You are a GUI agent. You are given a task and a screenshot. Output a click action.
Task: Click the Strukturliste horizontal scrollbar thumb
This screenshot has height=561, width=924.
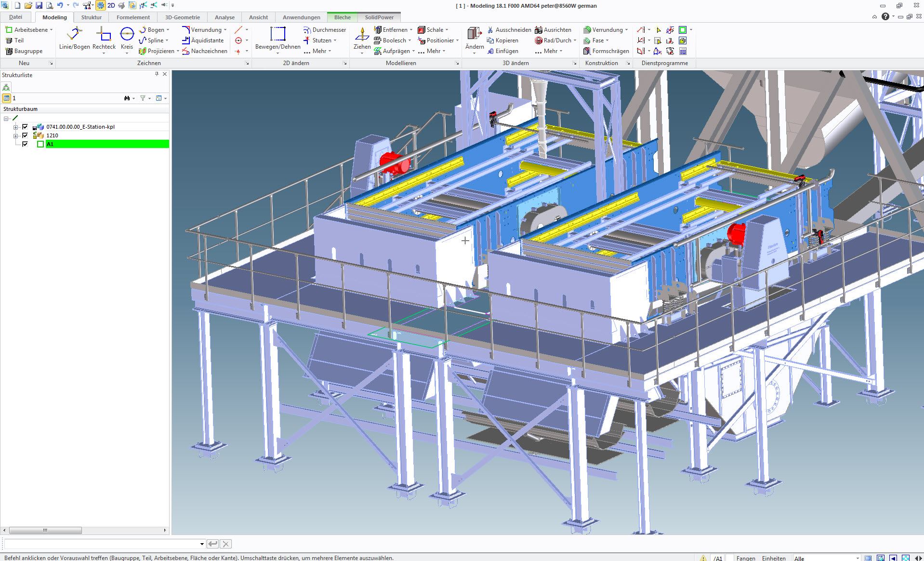tap(45, 530)
